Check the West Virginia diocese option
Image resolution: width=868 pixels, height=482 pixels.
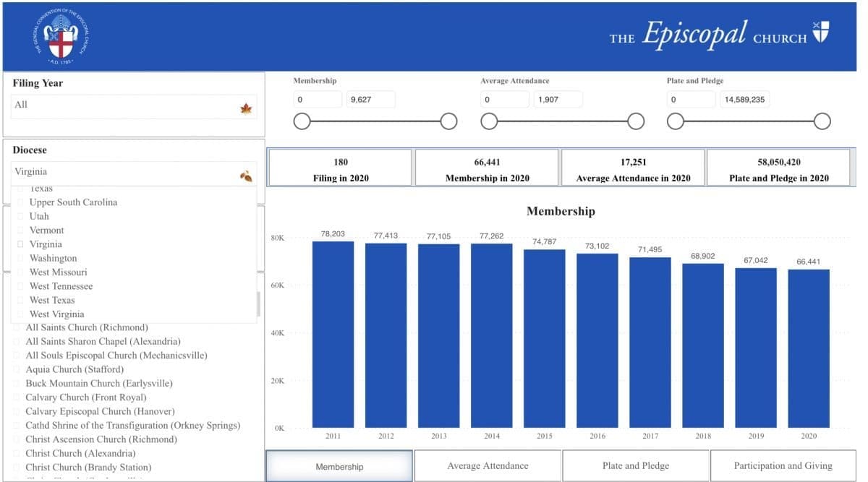click(21, 314)
